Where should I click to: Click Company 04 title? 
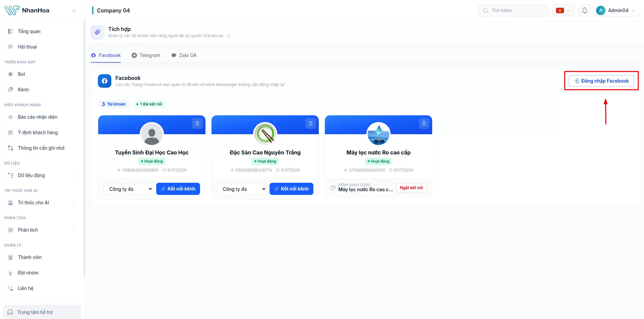tap(113, 10)
